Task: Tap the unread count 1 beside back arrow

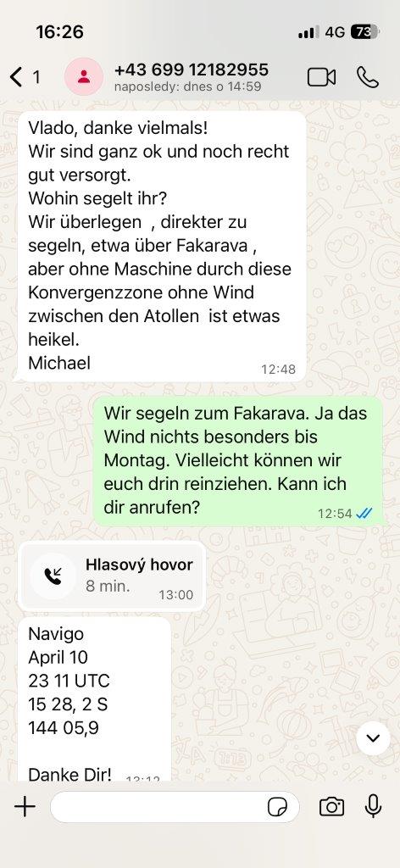Action: [36, 77]
